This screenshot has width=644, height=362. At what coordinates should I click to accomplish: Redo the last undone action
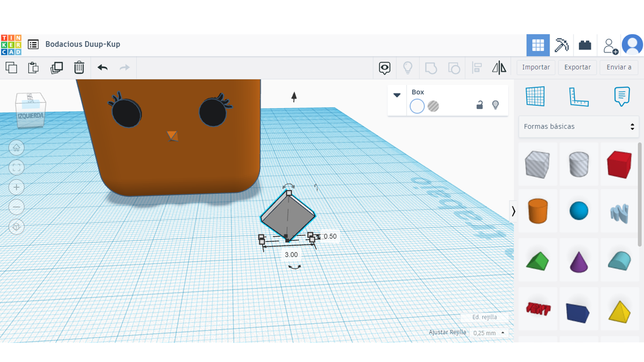pyautogui.click(x=125, y=67)
